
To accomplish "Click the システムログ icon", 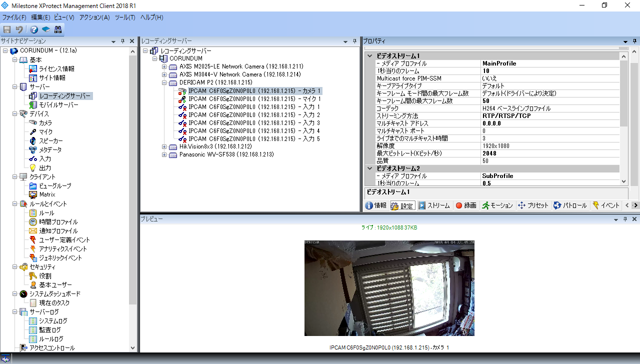I will click(x=33, y=321).
